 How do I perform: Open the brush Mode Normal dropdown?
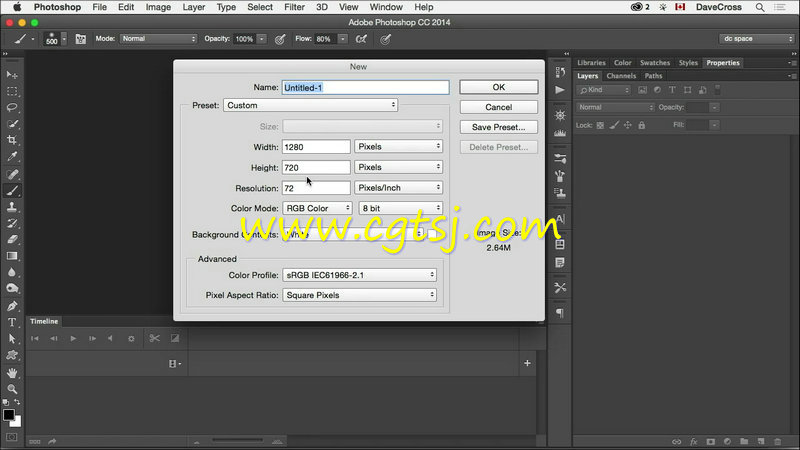pyautogui.click(x=158, y=39)
